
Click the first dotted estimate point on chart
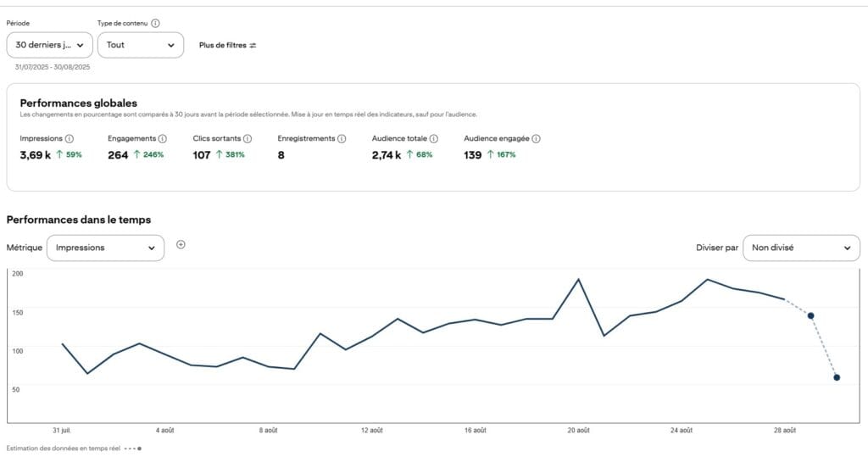[x=811, y=315]
